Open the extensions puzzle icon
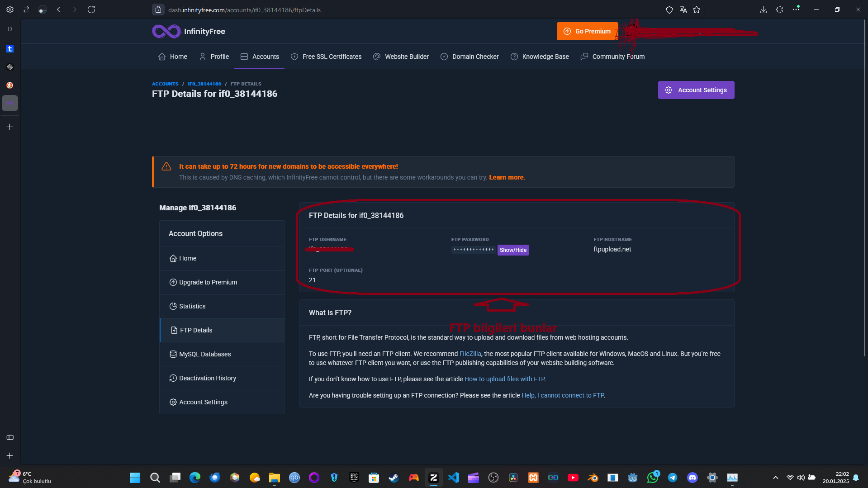The height and width of the screenshot is (488, 868). 779,9
